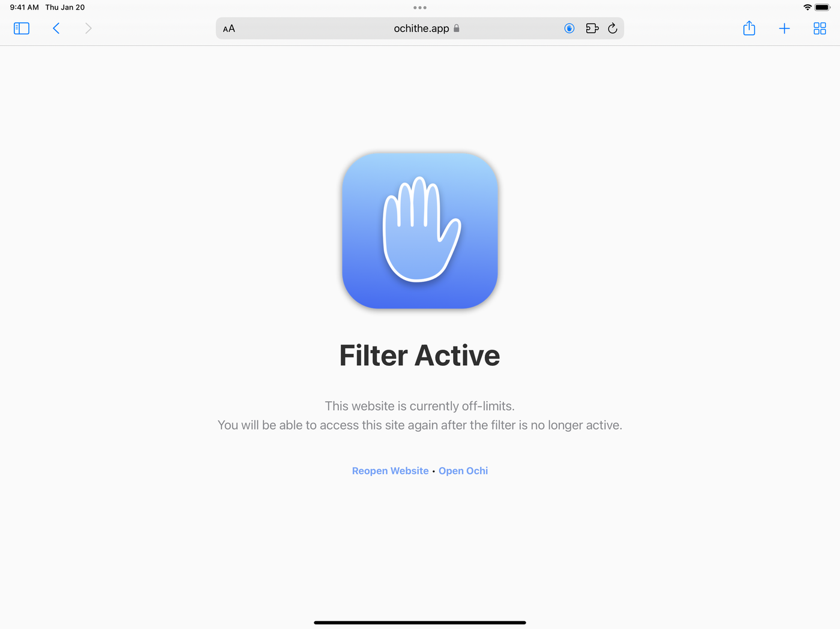Click the Filter Active heading

click(x=419, y=355)
